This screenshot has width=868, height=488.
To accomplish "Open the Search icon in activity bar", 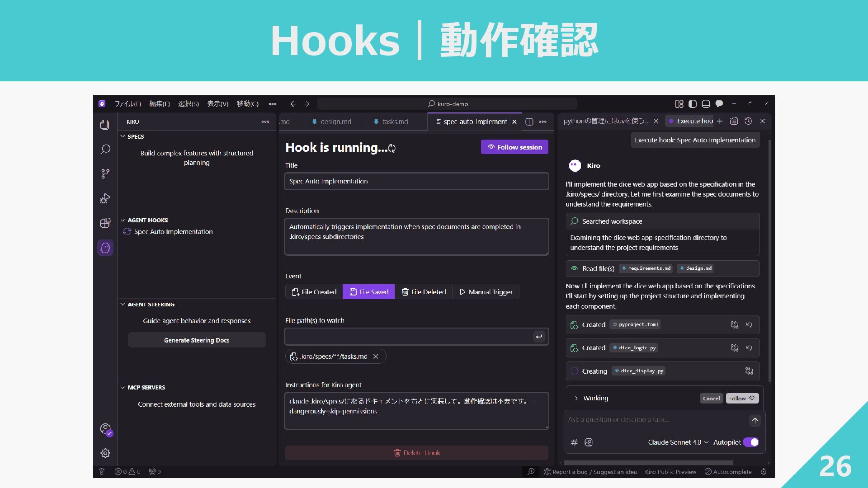I will click(105, 149).
